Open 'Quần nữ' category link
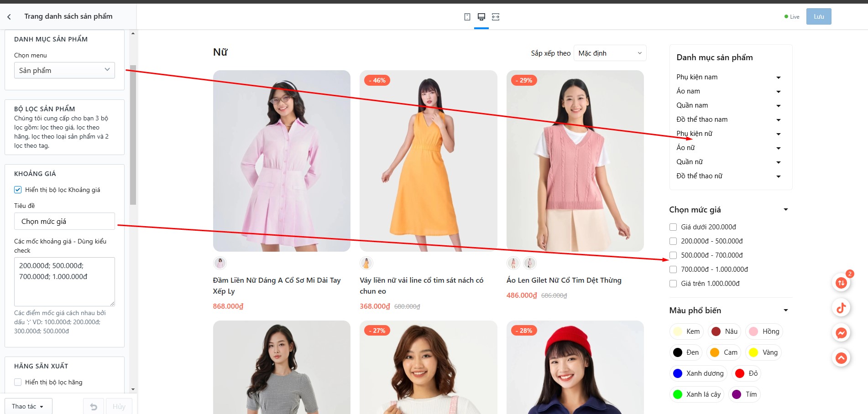Image resolution: width=868 pixels, height=414 pixels. (x=690, y=162)
